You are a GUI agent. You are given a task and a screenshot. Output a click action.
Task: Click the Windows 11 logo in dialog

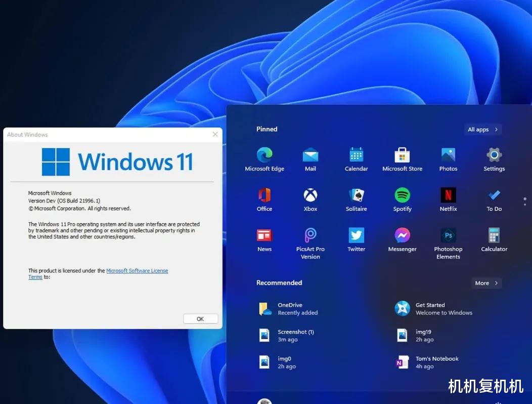[117, 161]
